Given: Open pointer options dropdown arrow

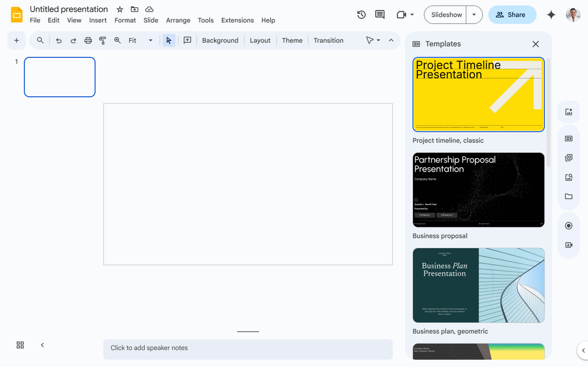Looking at the screenshot, I should [x=379, y=40].
